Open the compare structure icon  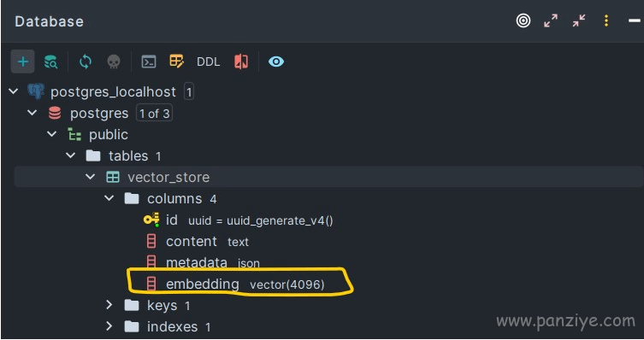(241, 62)
